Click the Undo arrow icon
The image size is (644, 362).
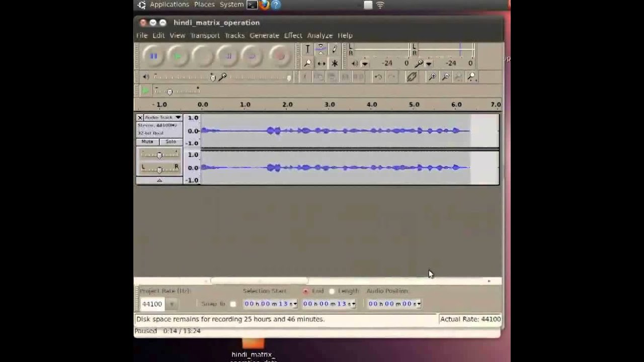pyautogui.click(x=378, y=77)
